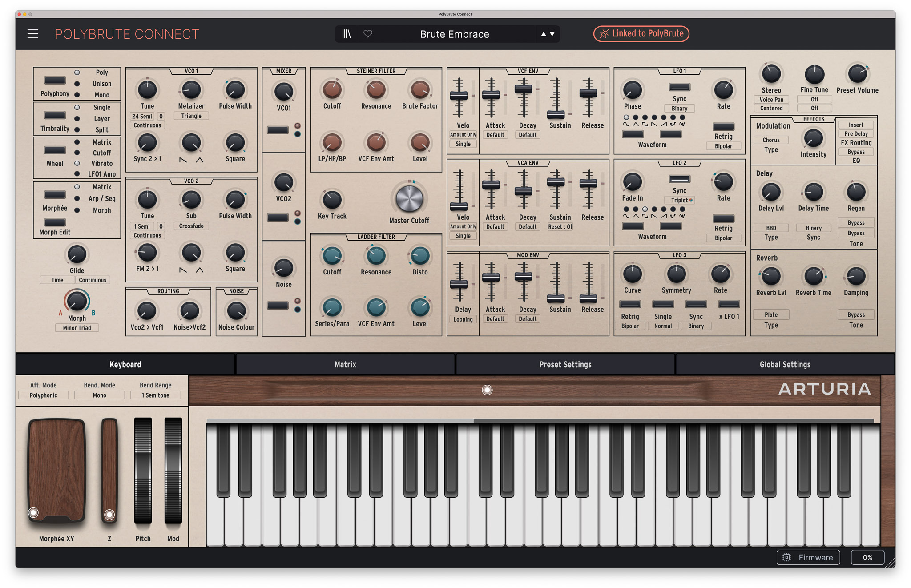Load next preset with down arrow
The image size is (911, 588).
(552, 34)
